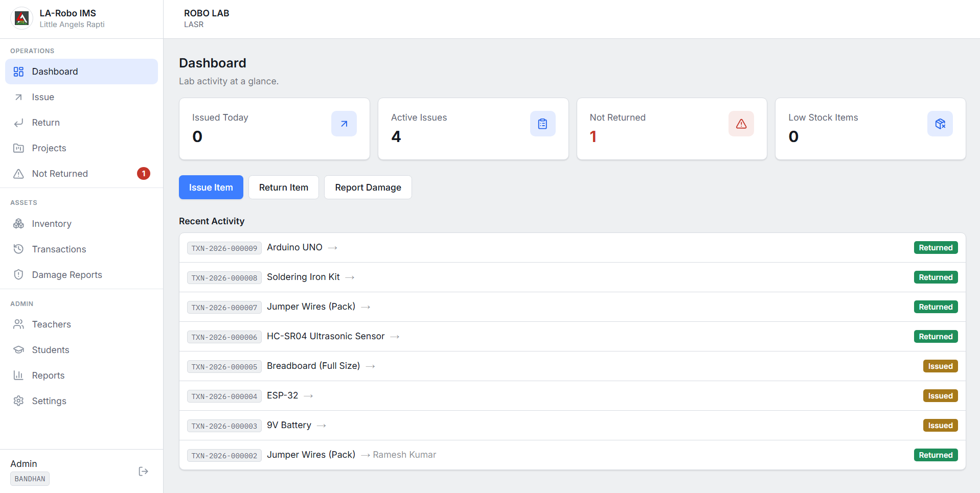
Task: Click the Report Damage button
Action: pos(368,187)
